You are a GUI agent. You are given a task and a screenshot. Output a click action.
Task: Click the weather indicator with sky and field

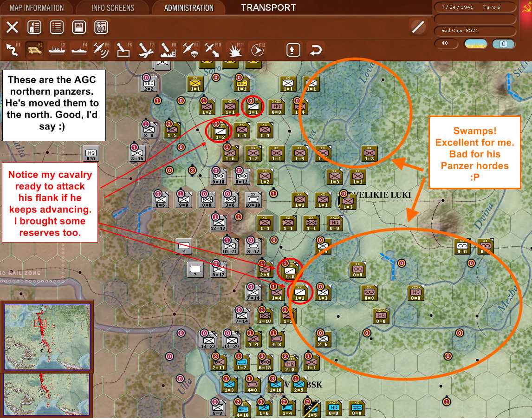475,44
